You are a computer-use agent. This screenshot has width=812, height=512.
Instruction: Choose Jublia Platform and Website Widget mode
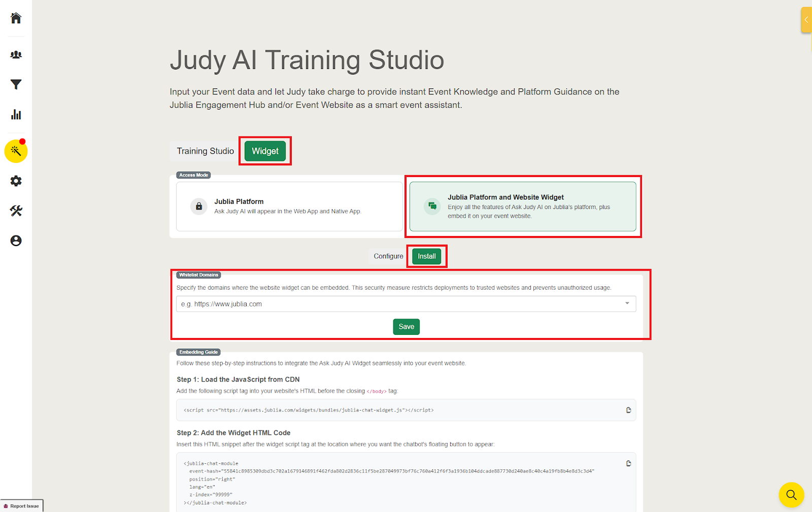(523, 207)
